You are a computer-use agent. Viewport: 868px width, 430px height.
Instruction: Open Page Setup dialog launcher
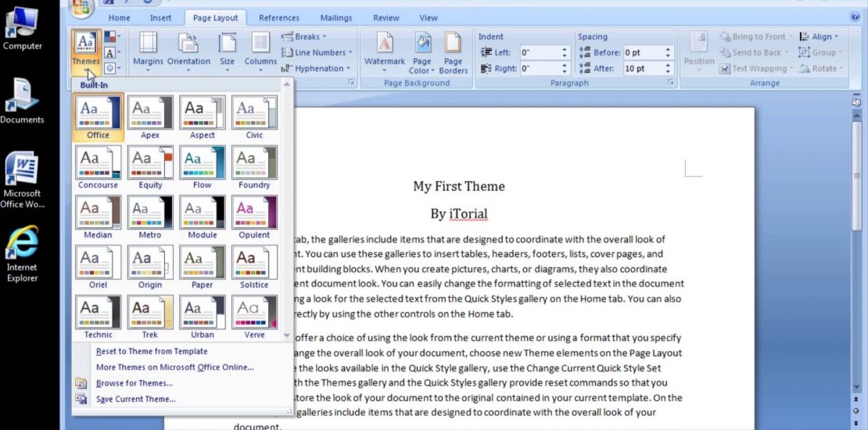tap(351, 82)
